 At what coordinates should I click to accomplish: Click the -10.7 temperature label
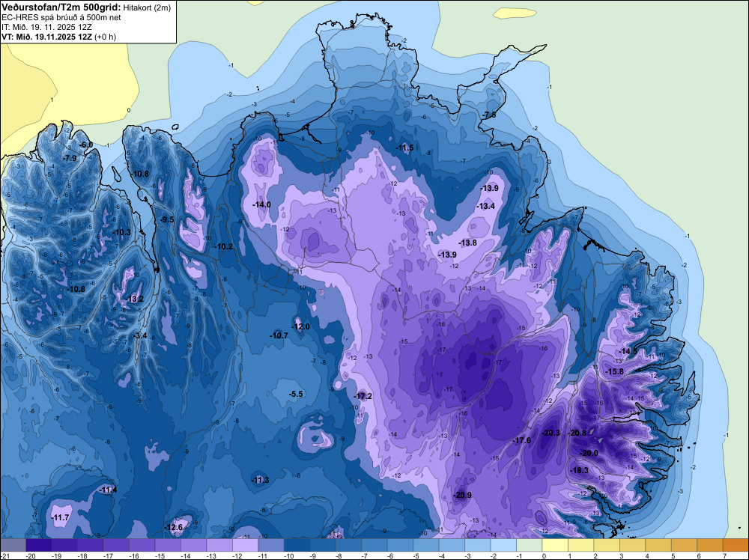279,335
